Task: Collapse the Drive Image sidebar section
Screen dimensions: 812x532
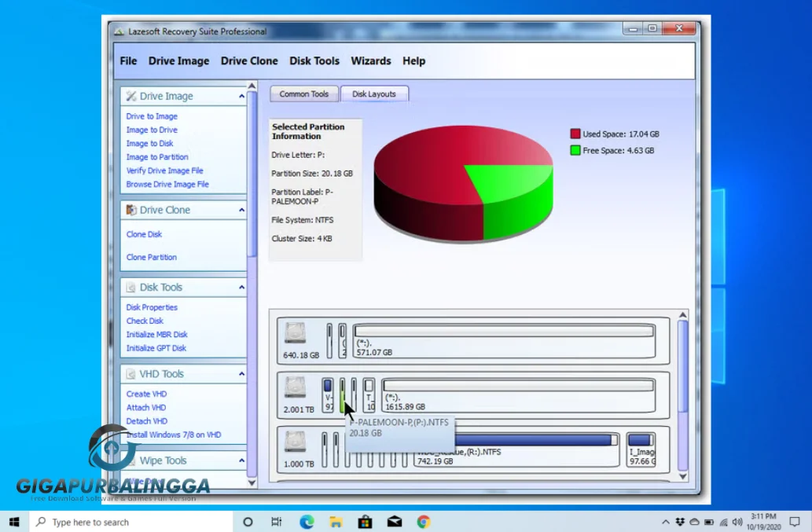Action: [241, 96]
